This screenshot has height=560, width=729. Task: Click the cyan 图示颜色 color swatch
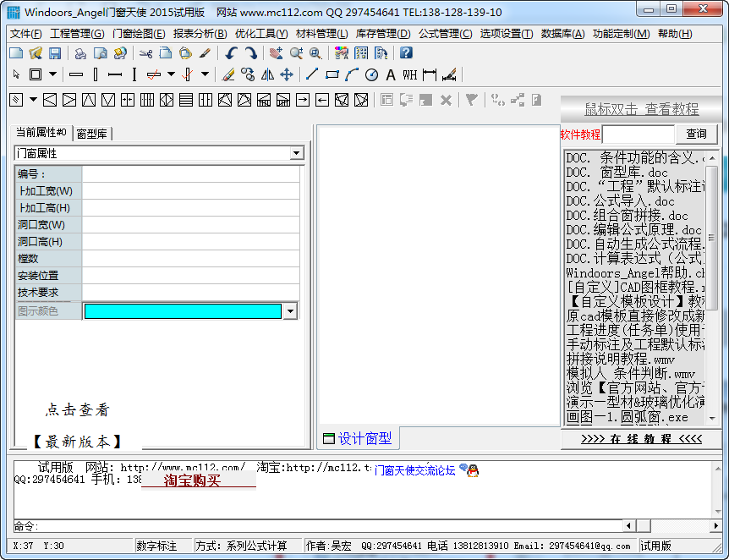pos(183,311)
